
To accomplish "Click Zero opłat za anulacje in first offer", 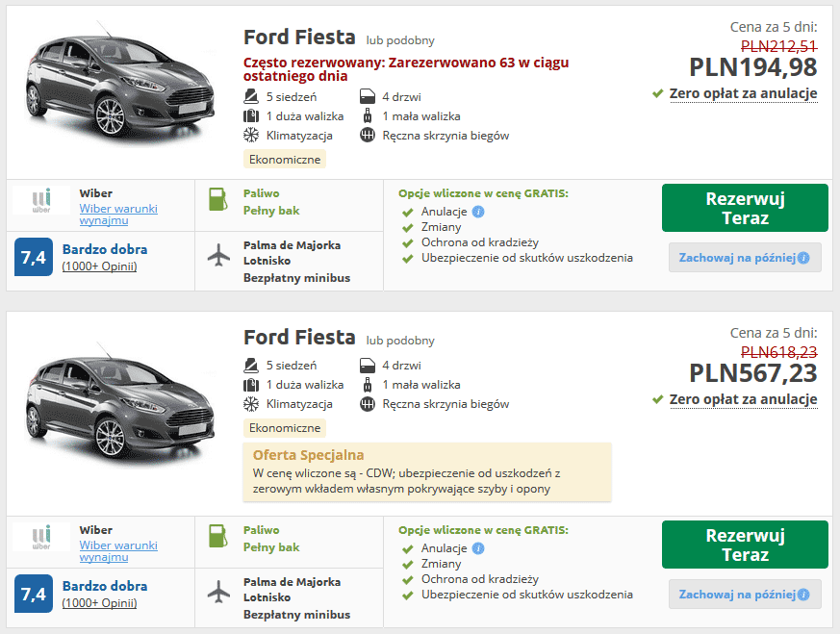I will [743, 93].
